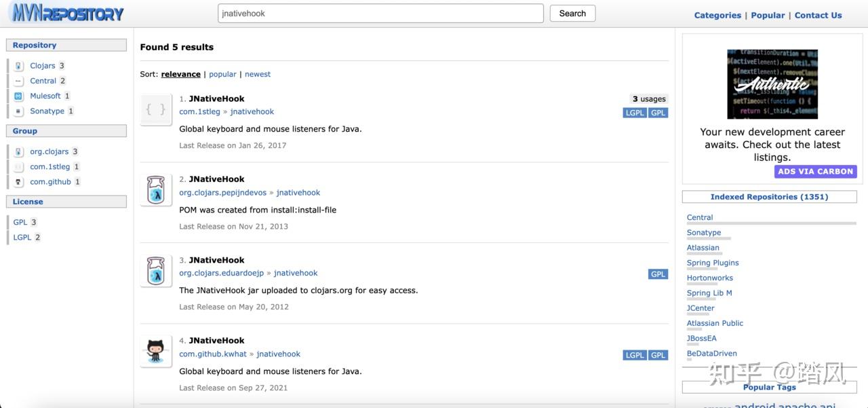Click the LGPL badge on first result
Image resolution: width=868 pixels, height=408 pixels.
(x=635, y=113)
